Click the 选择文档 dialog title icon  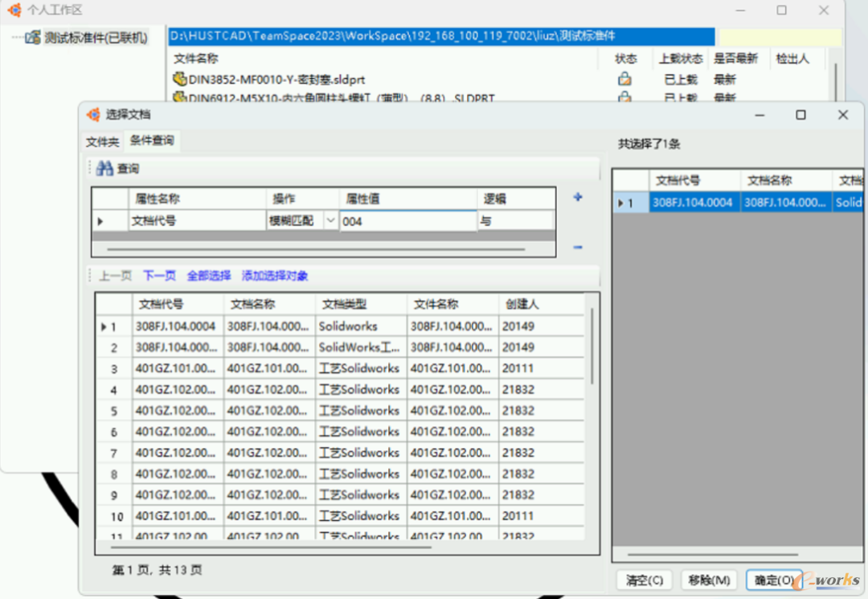pos(93,115)
